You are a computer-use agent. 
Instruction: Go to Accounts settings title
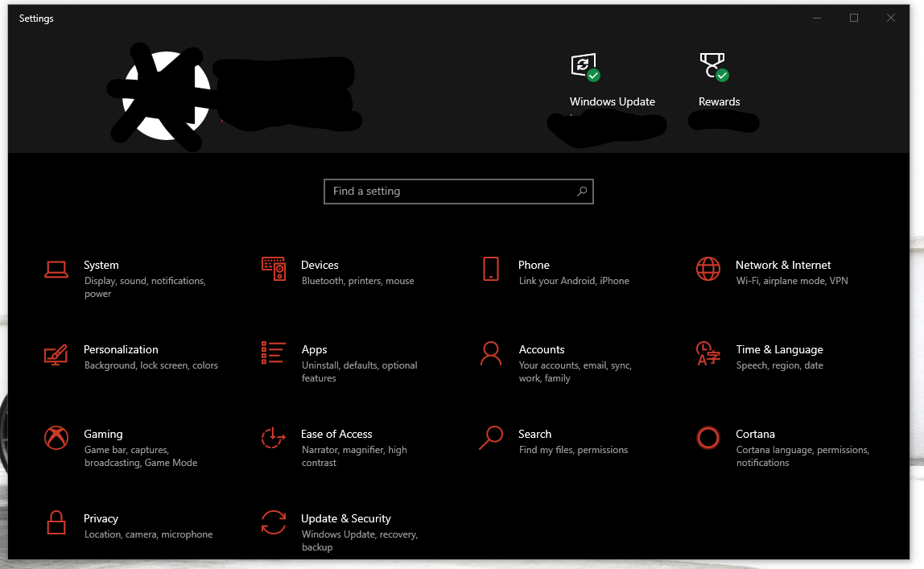542,349
